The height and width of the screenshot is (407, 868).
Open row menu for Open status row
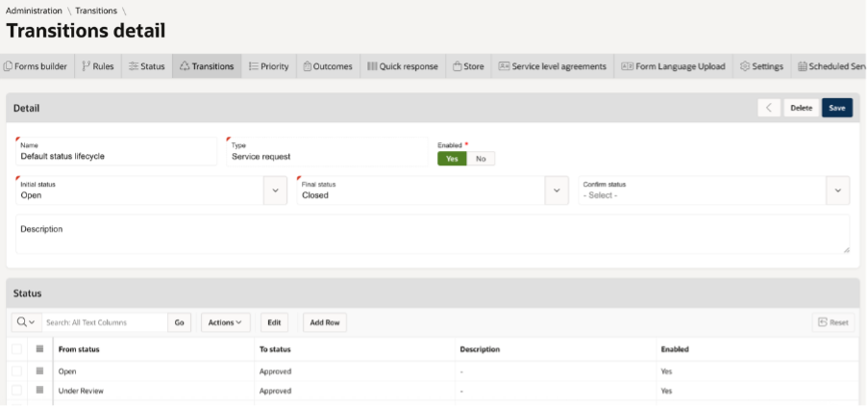tap(39, 371)
